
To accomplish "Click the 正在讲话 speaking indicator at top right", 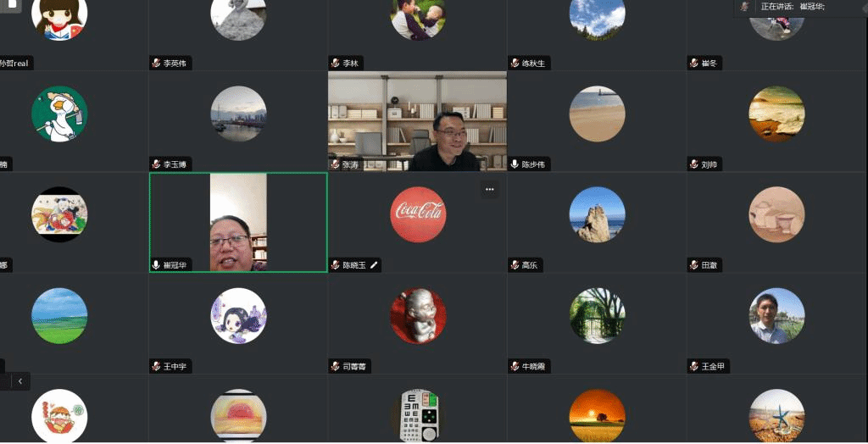I will [x=780, y=7].
